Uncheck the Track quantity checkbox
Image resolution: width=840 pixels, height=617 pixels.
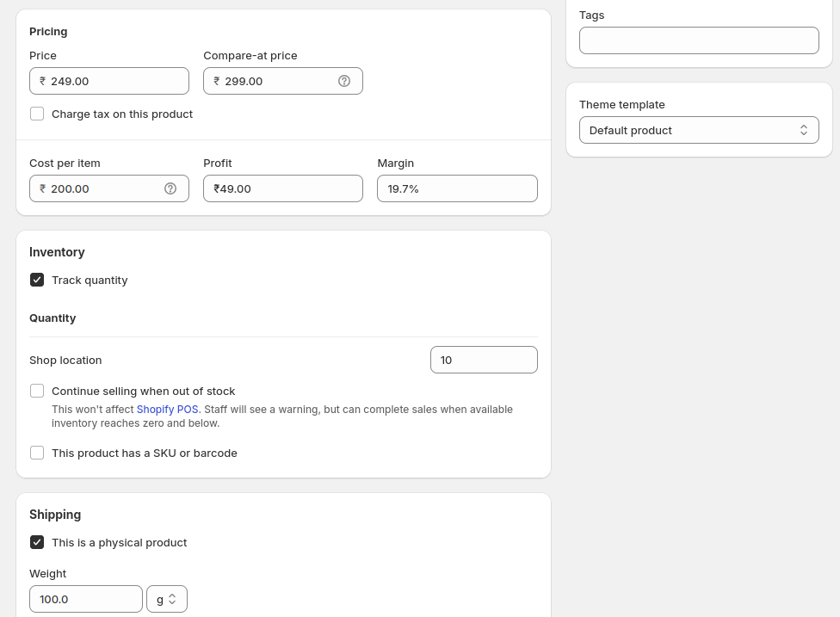tap(37, 280)
